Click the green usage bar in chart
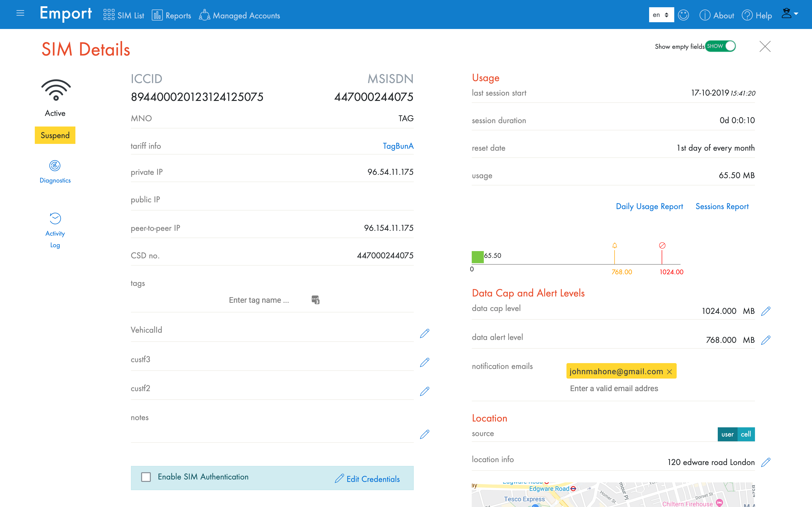This screenshot has width=812, height=507. pyautogui.click(x=478, y=257)
